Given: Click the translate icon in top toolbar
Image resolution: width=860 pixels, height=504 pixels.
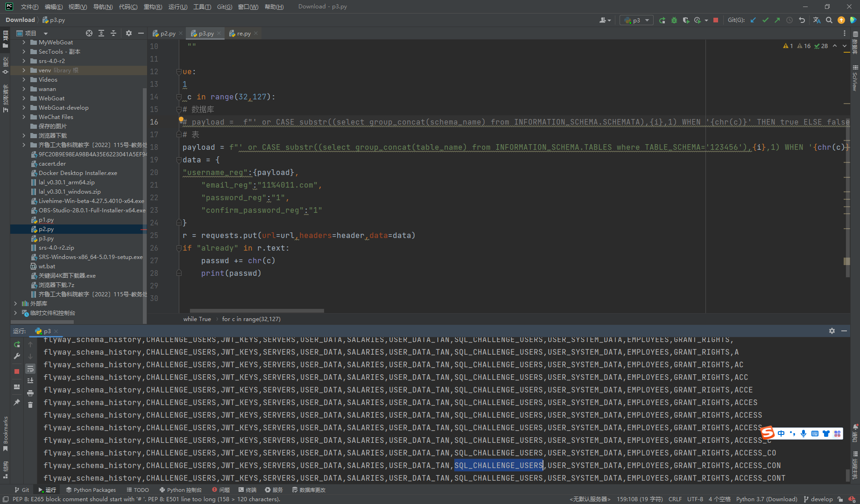Looking at the screenshot, I should tap(817, 20).
